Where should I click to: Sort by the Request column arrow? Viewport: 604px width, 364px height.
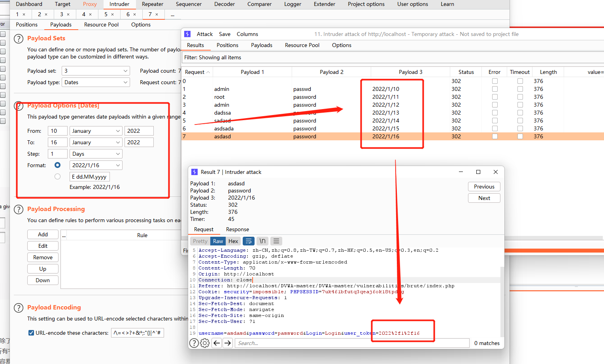208,72
